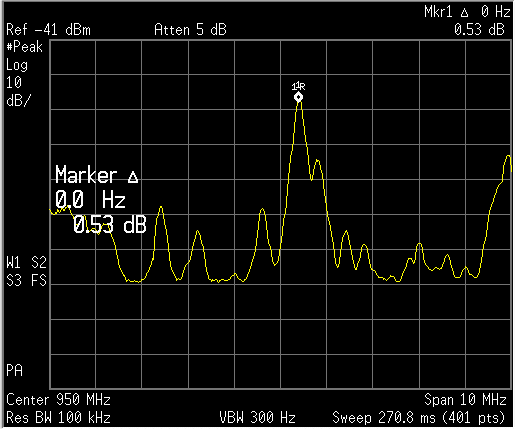Click the large 0.53 dB marker amplitude
The height and width of the screenshot is (429, 515).
point(110,224)
